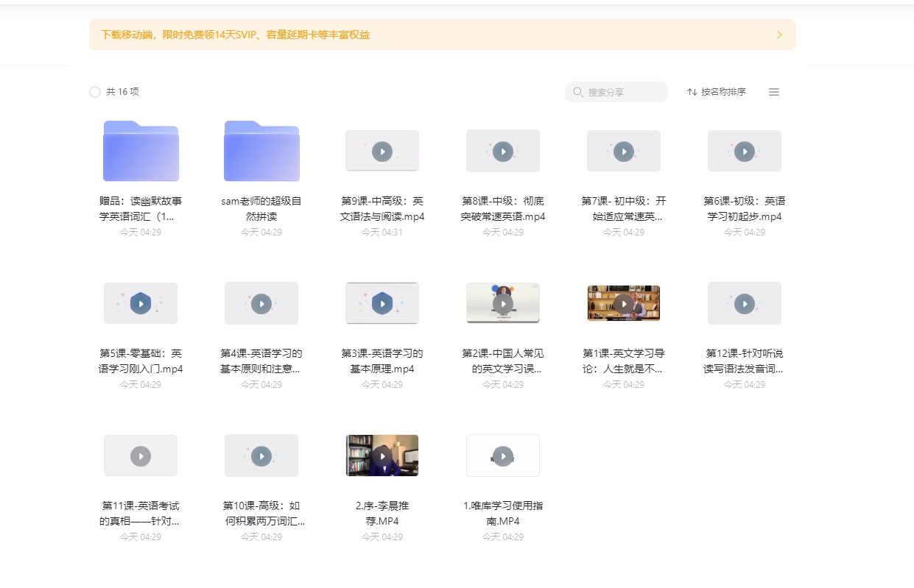
Task: Open the file 第8课-中级：彻底突破常速英语.mp4
Action: coord(503,151)
